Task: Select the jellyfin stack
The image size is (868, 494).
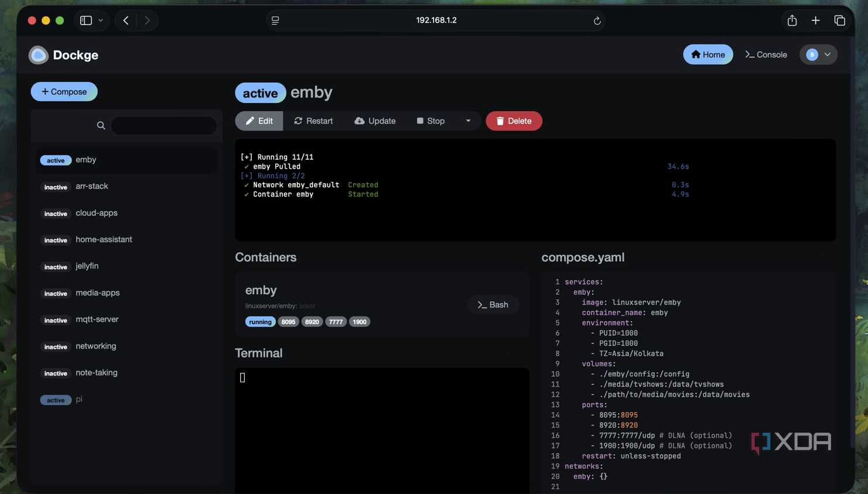Action: [127, 266]
